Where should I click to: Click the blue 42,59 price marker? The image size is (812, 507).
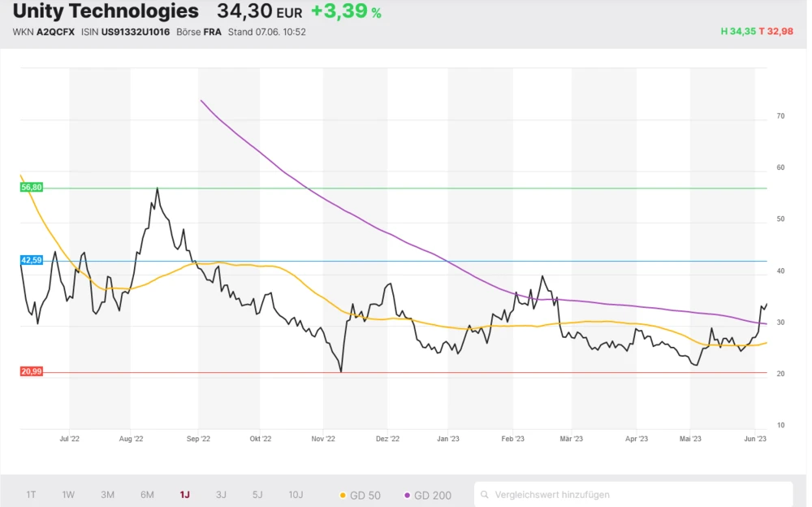(32, 261)
